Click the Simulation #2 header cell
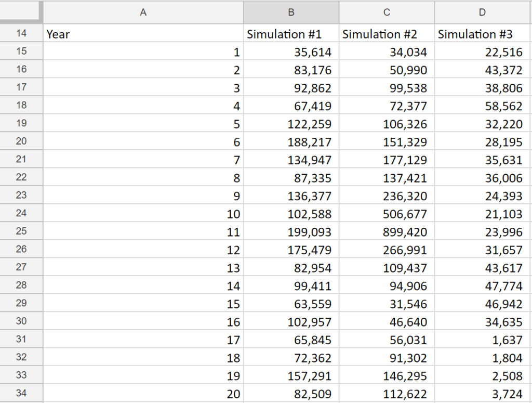532x403 pixels. point(387,33)
